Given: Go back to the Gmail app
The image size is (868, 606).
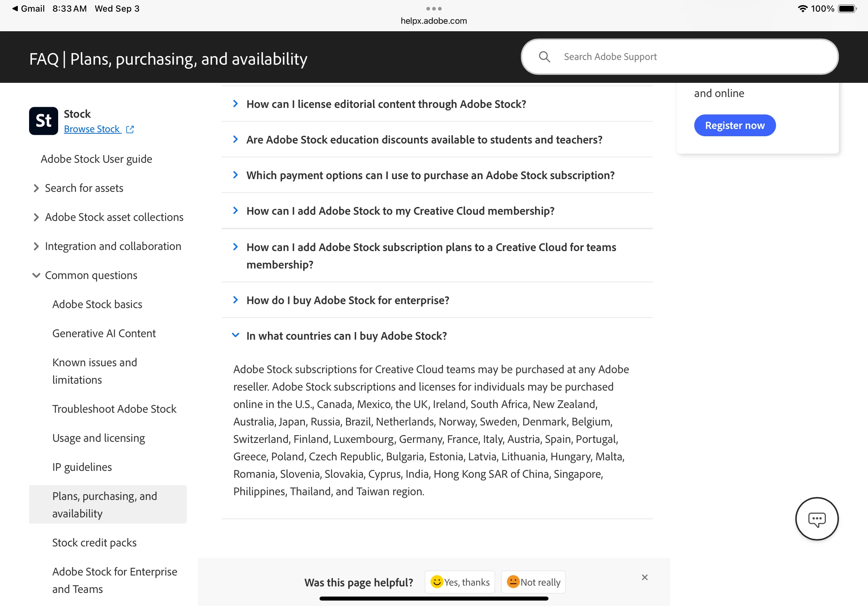Looking at the screenshot, I should coord(28,8).
